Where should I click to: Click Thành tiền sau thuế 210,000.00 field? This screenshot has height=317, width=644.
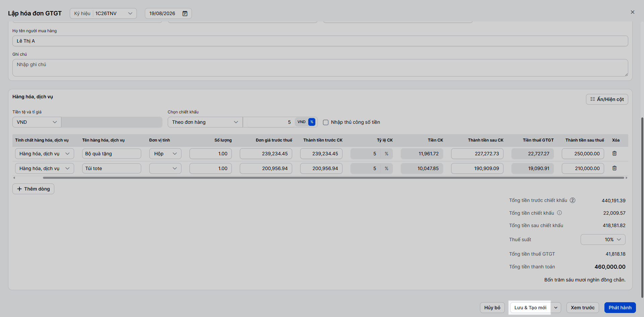pos(583,168)
